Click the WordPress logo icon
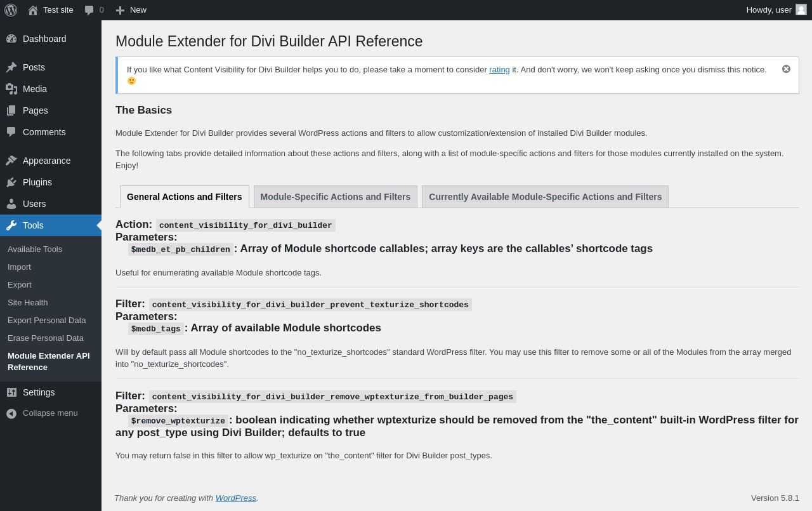812x511 pixels. pos(11,10)
